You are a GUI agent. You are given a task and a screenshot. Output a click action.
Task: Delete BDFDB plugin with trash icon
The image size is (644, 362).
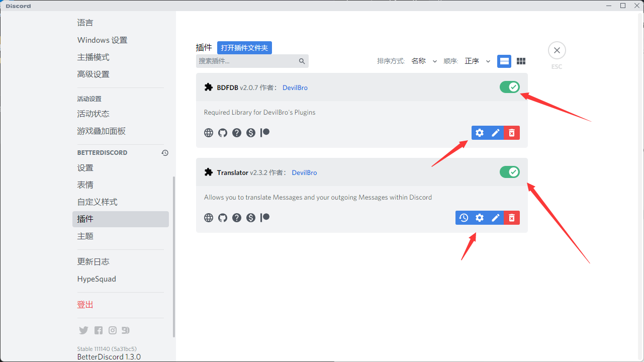pyautogui.click(x=512, y=133)
